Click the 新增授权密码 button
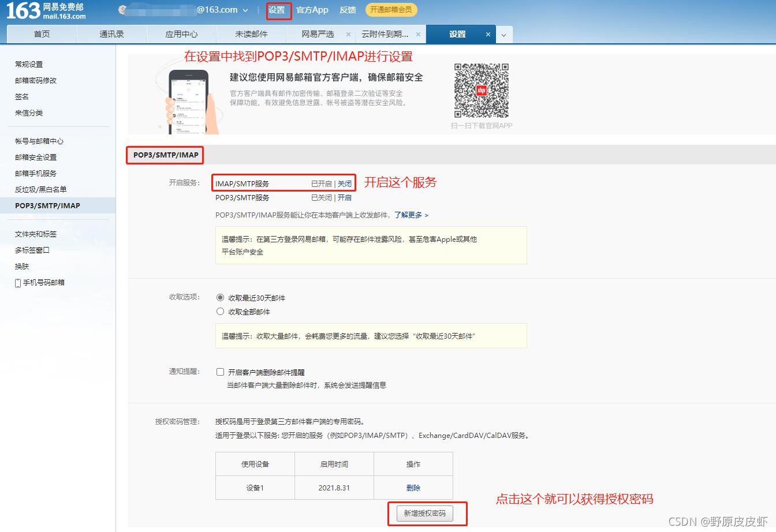 (x=425, y=514)
